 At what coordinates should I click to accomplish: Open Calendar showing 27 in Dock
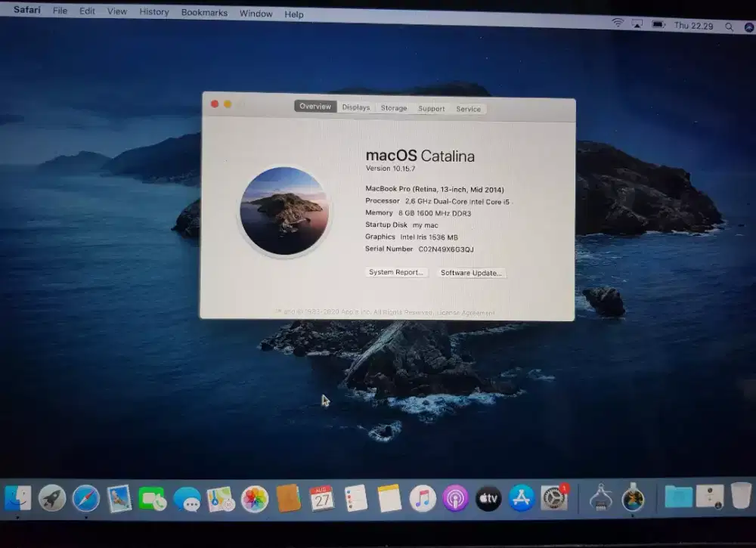click(321, 498)
